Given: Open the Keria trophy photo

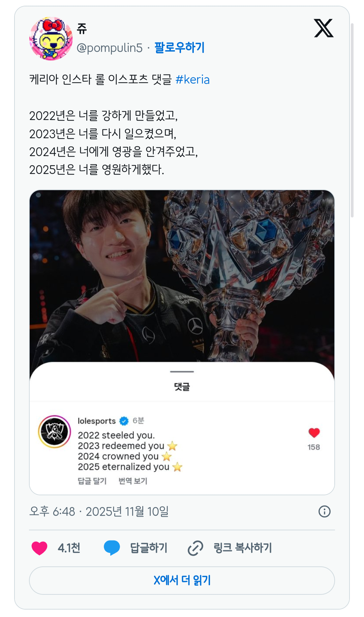Looking at the screenshot, I should point(182,276).
